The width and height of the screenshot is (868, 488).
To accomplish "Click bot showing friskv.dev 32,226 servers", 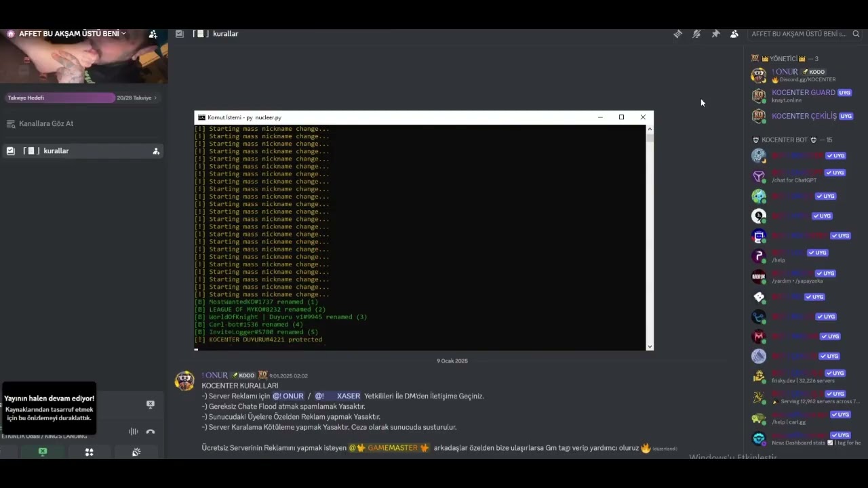I will click(805, 377).
